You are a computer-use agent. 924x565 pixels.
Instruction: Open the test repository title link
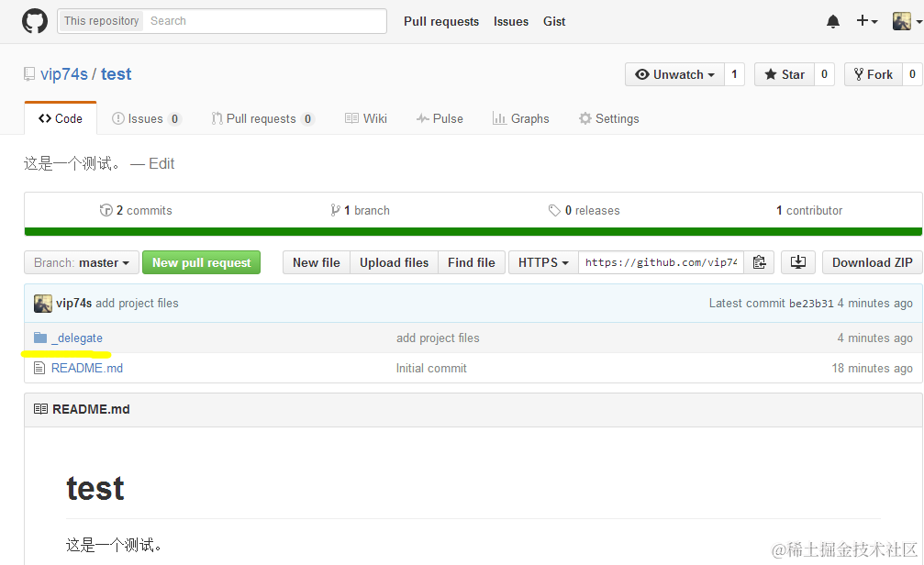point(117,74)
